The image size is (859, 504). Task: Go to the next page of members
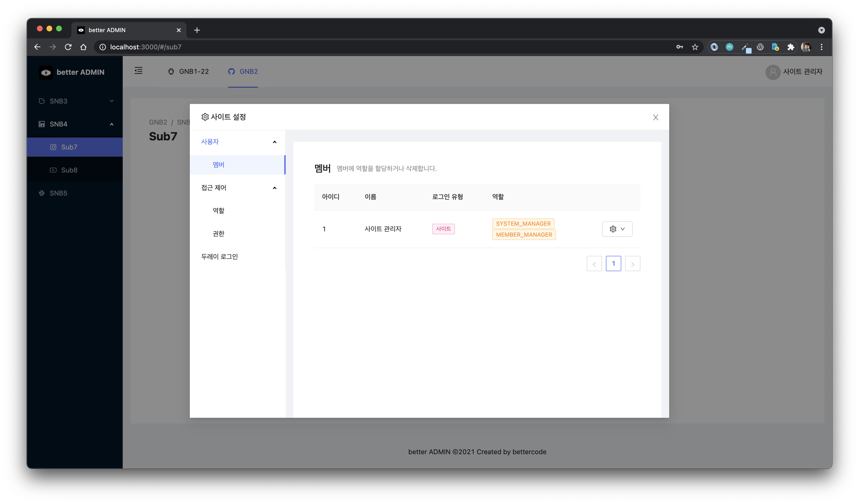tap(633, 263)
